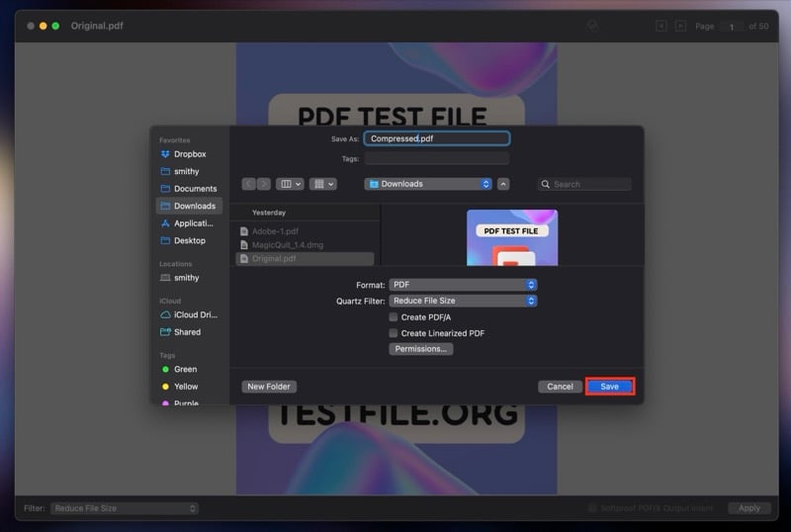Click the iCloud Drive cloud icon
Image resolution: width=791 pixels, height=532 pixels.
pos(165,314)
